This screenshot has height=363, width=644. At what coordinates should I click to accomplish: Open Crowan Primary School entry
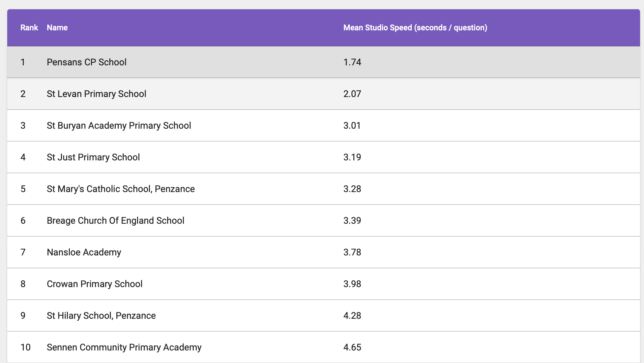point(94,284)
